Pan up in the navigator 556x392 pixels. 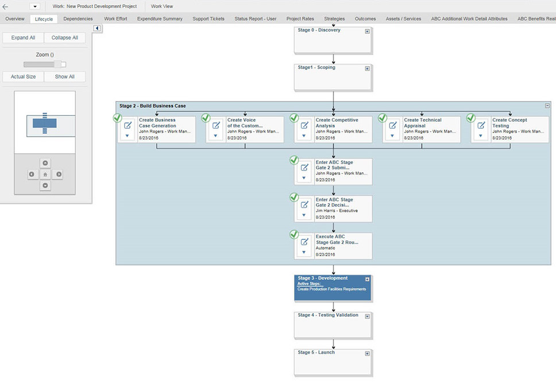[45, 163]
